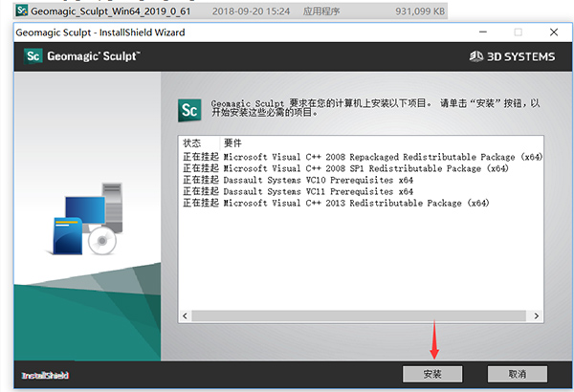Click the horizontal scrollbar track in list
The image size is (574, 392).
pos(359,316)
